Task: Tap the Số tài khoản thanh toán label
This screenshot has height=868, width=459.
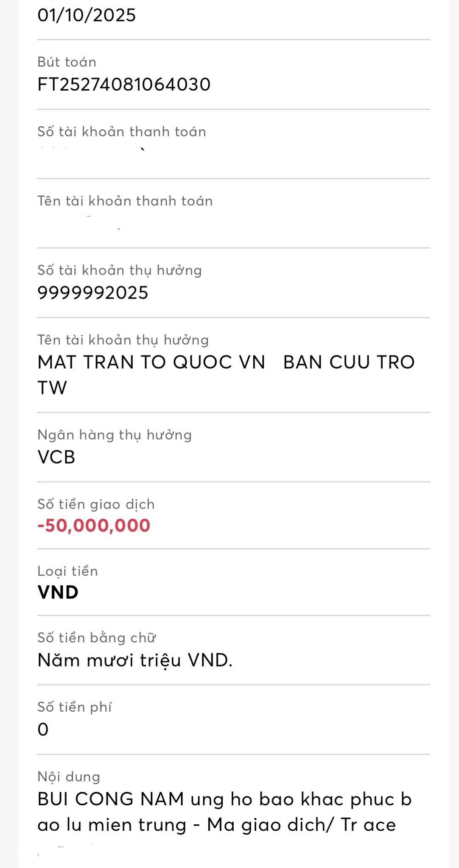Action: 122,132
